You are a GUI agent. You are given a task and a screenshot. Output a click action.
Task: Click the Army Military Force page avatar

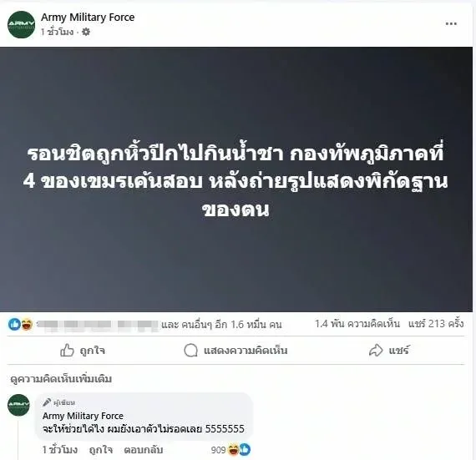click(21, 24)
